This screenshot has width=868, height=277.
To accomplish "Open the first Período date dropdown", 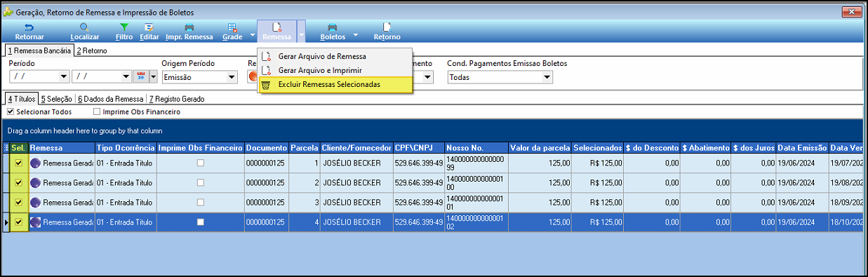I will coord(64,77).
